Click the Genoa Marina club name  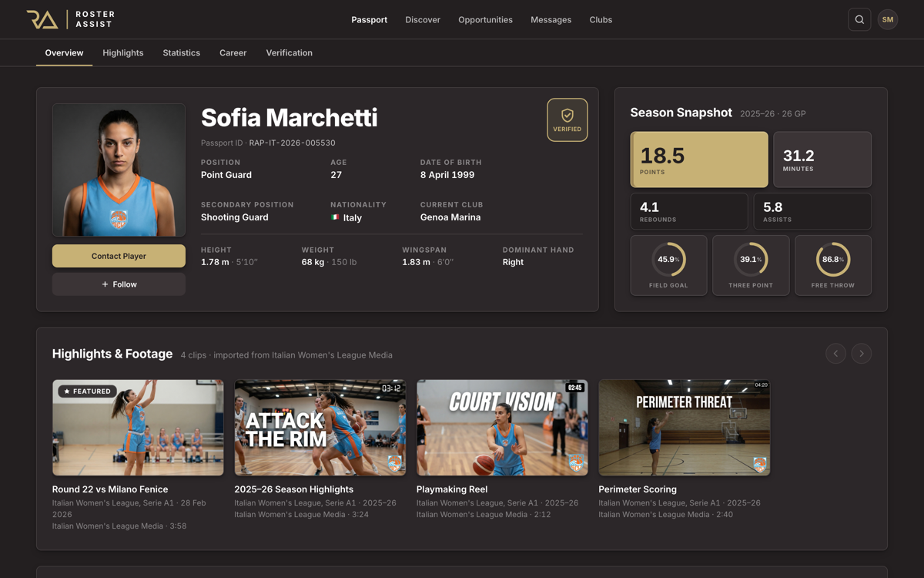pos(450,217)
